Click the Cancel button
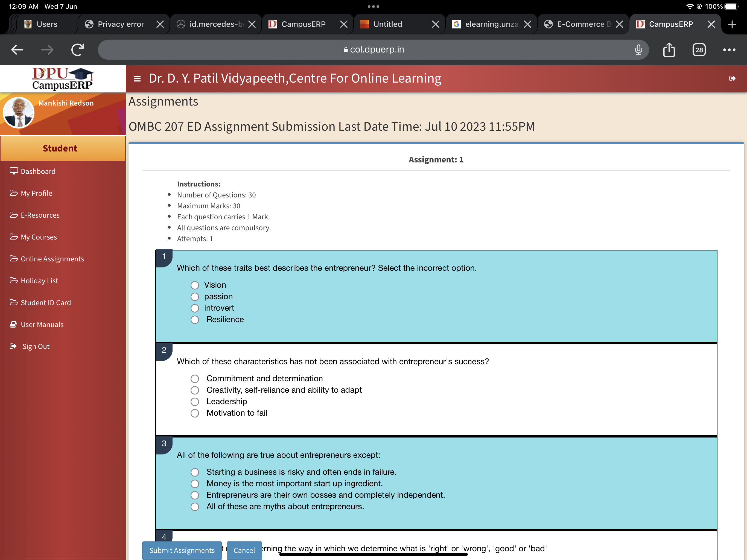This screenshot has height=560, width=747. point(244,550)
